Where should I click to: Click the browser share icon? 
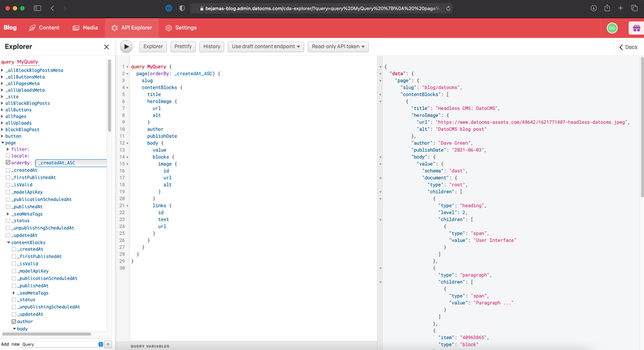[607, 8]
